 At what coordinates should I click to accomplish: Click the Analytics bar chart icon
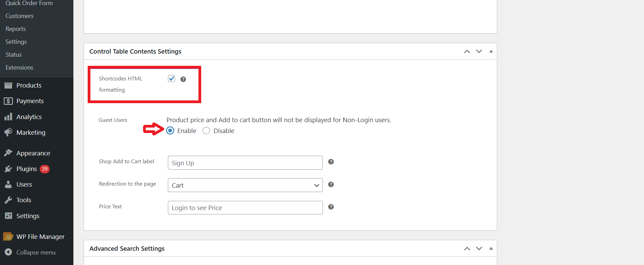(x=8, y=117)
